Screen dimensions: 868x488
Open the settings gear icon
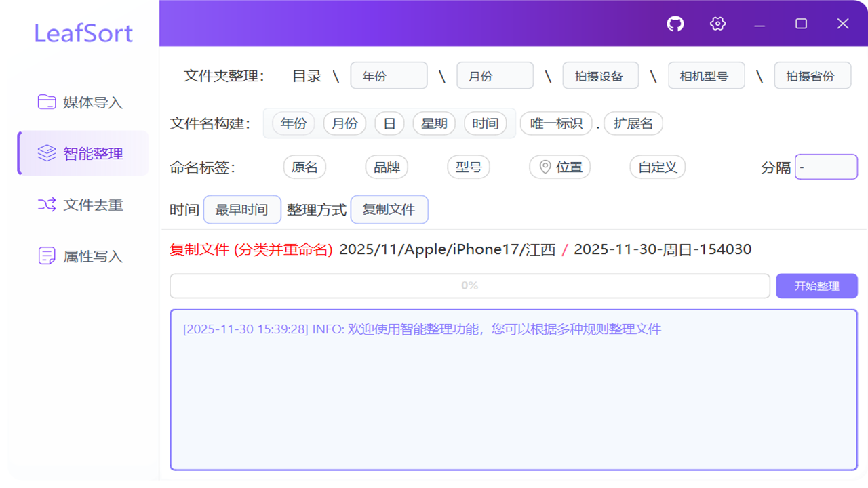[717, 23]
